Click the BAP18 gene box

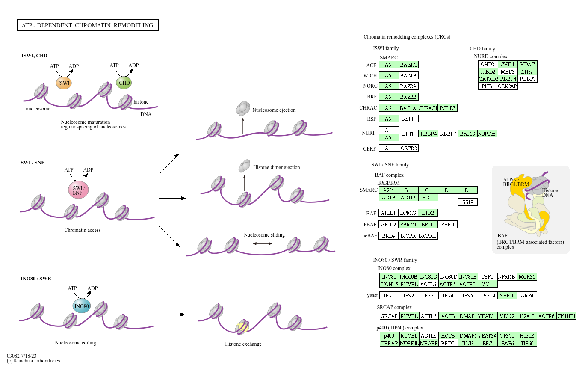coord(467,134)
